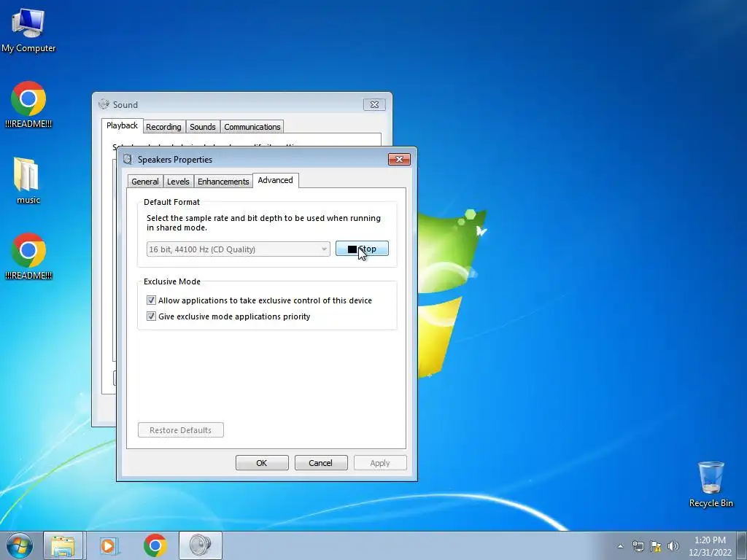The image size is (747, 560).
Task: Switch to the General tab
Action: pos(145,182)
